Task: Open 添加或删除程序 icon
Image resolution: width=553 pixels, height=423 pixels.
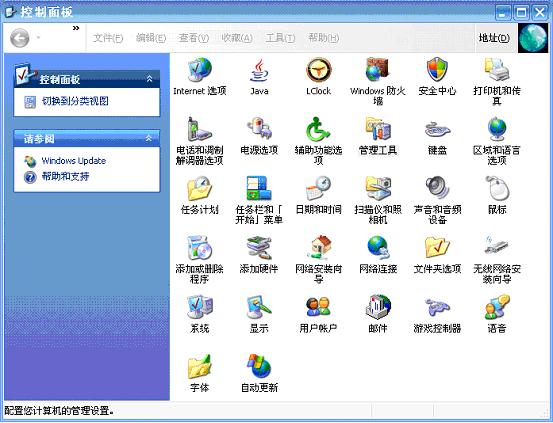Action: click(x=200, y=248)
